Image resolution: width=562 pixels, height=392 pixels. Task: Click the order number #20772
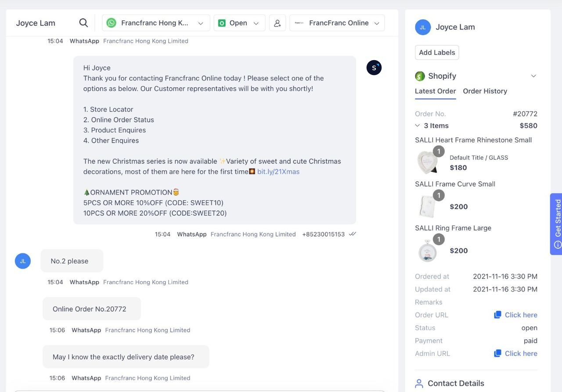pyautogui.click(x=525, y=114)
